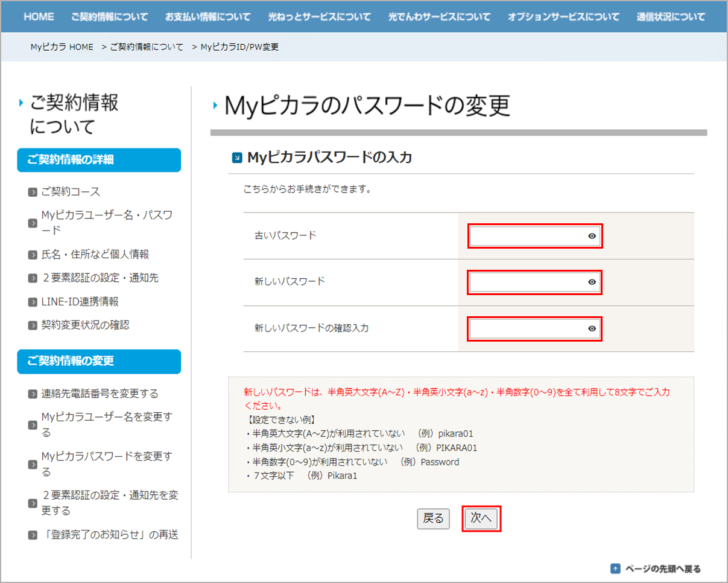Screen dimensions: 728x583
Task: Toggle visibility of 新しいパスワード field
Action: pos(592,282)
